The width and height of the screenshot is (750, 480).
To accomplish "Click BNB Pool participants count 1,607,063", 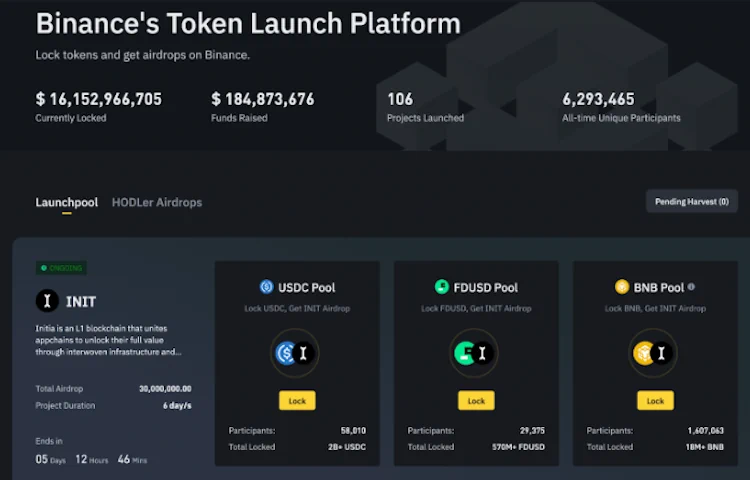I will click(706, 431).
